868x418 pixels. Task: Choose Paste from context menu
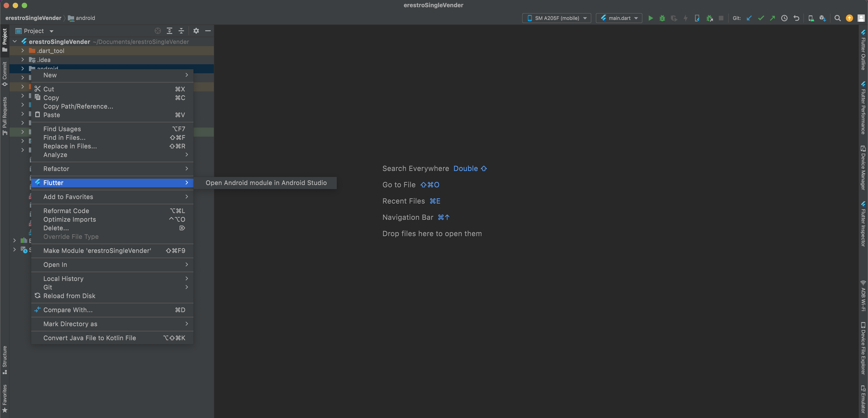coord(112,115)
